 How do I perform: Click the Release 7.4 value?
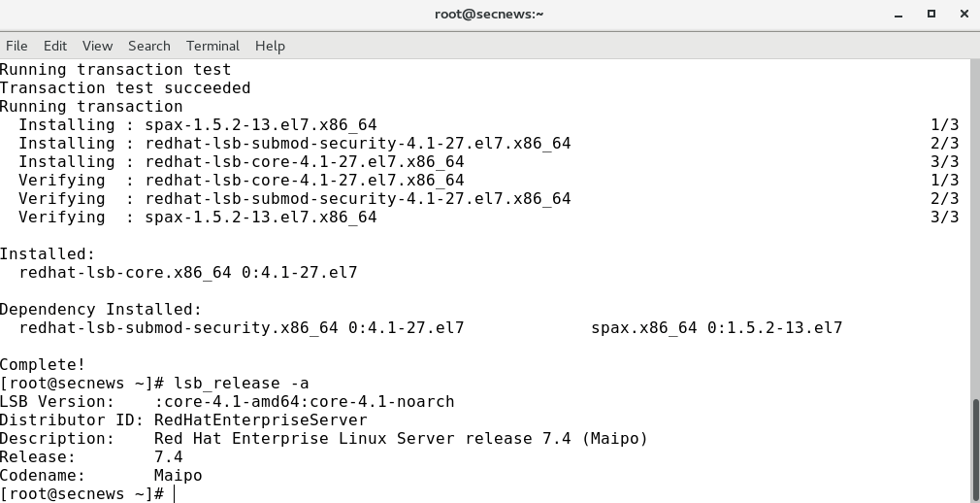pos(169,456)
